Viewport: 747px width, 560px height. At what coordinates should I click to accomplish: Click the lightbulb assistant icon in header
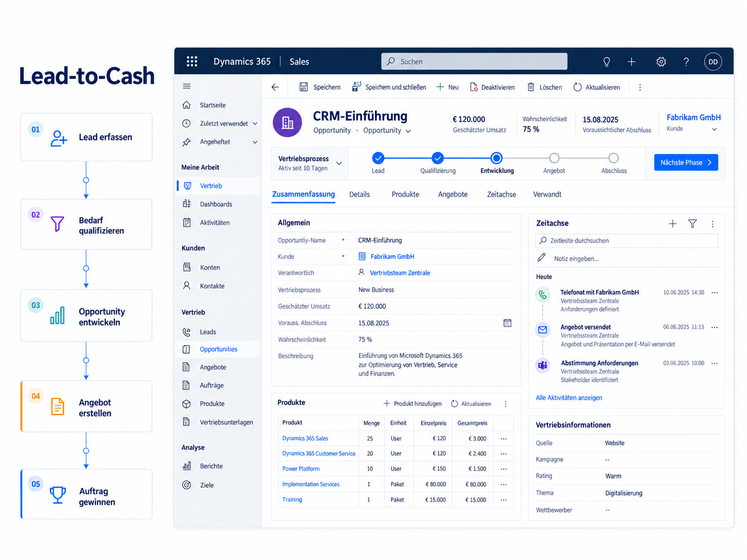click(607, 62)
